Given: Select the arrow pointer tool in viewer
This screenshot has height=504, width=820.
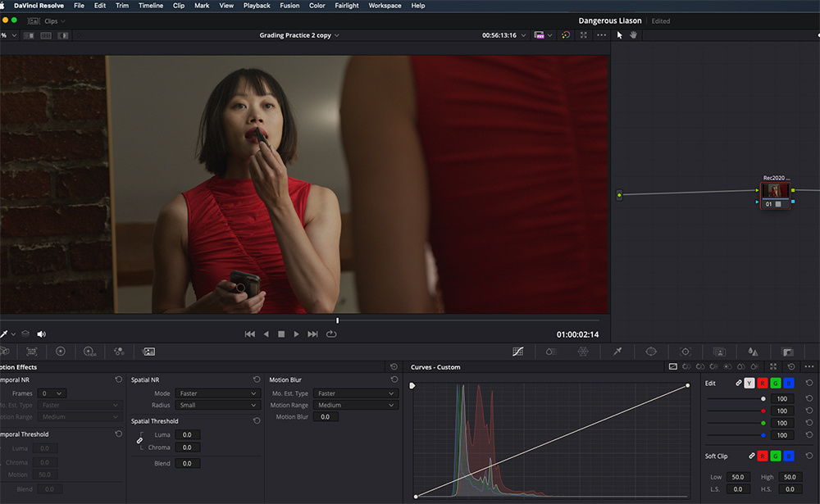Looking at the screenshot, I should pos(620,35).
